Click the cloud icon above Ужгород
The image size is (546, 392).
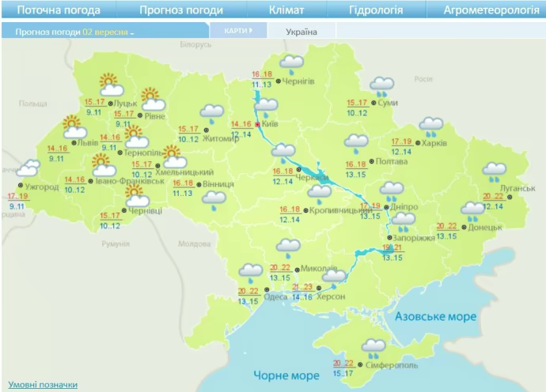point(29,169)
